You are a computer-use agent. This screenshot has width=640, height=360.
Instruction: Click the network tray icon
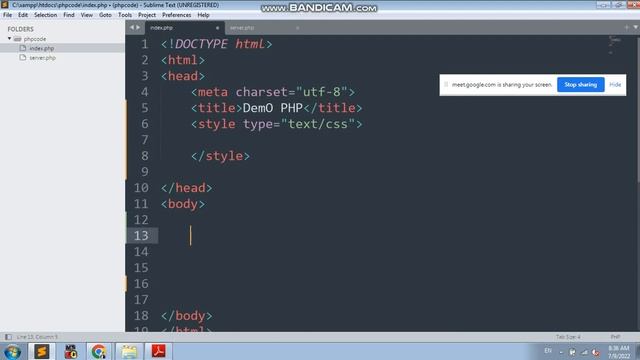click(584, 352)
